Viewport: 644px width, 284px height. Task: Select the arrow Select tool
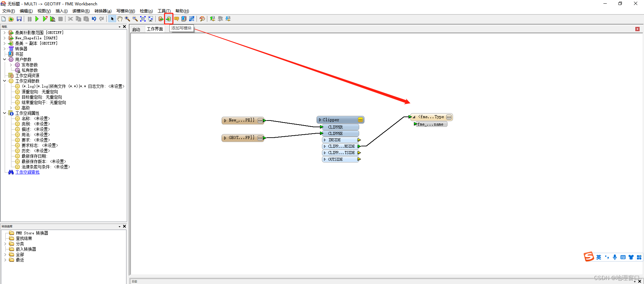[x=112, y=19]
